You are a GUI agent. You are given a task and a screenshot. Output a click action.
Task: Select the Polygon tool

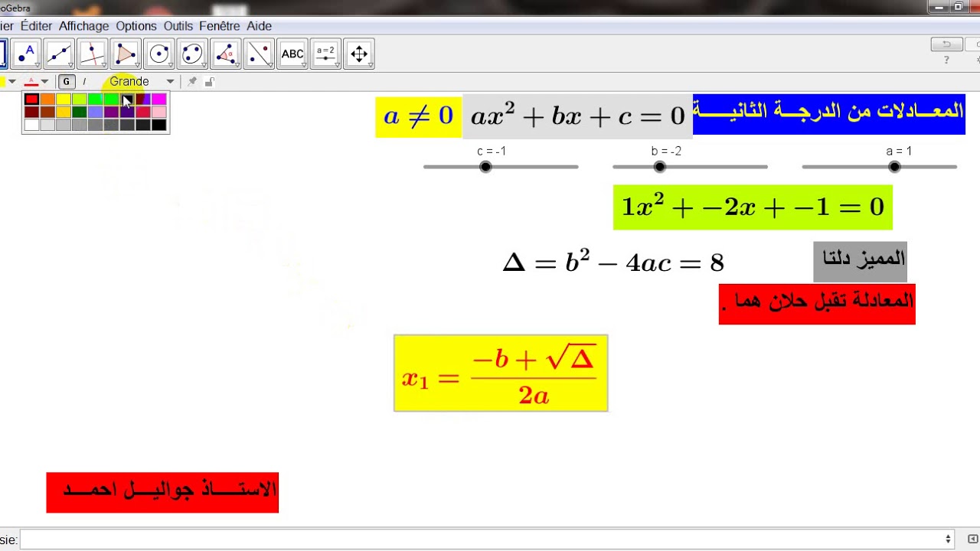[x=126, y=54]
